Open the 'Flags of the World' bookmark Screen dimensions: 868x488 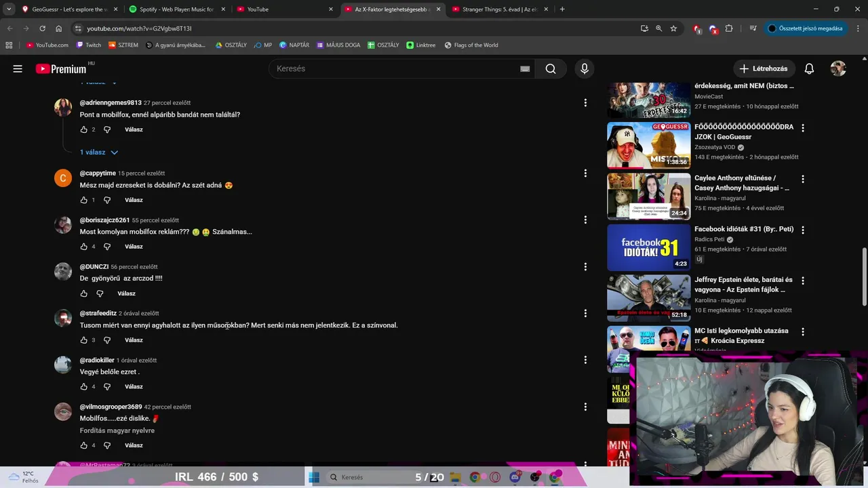click(x=471, y=45)
